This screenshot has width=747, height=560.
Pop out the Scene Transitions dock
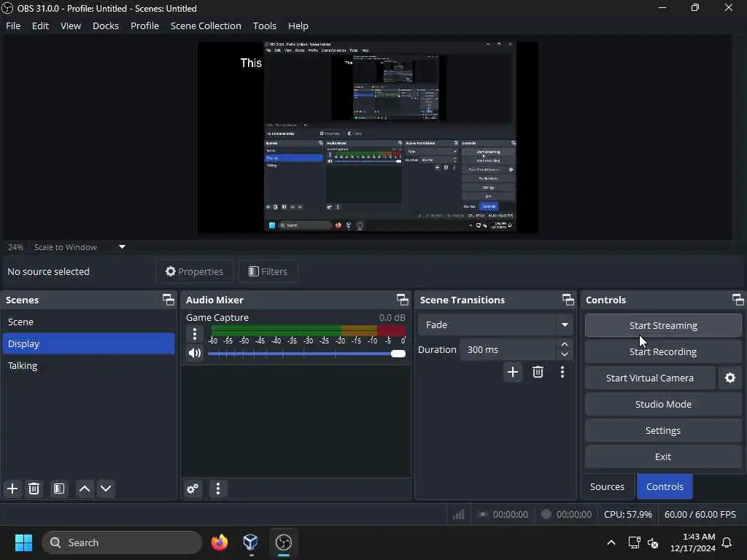(568, 300)
